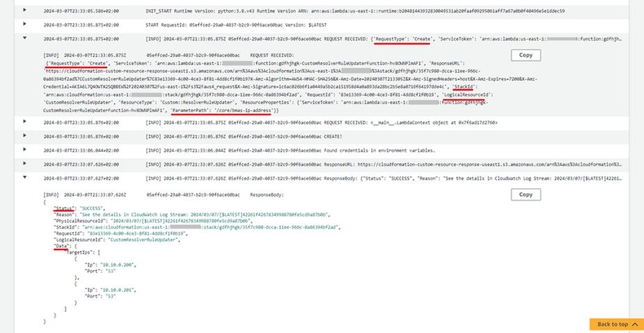Expand the LambdaContext object log row

coord(26,121)
